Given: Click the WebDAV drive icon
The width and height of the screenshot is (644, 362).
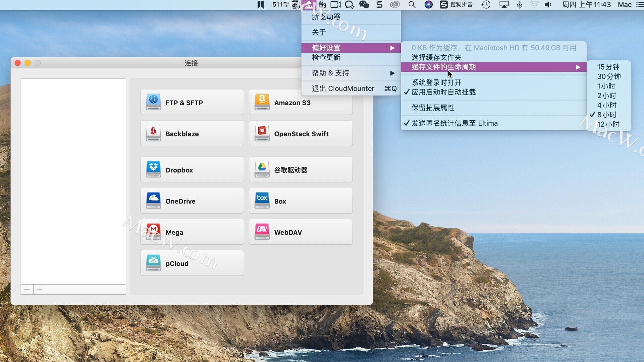Looking at the screenshot, I should (262, 232).
